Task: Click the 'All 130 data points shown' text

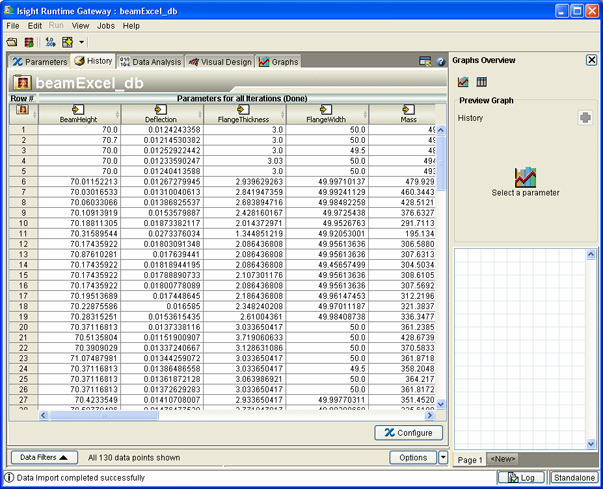Action: (134, 457)
